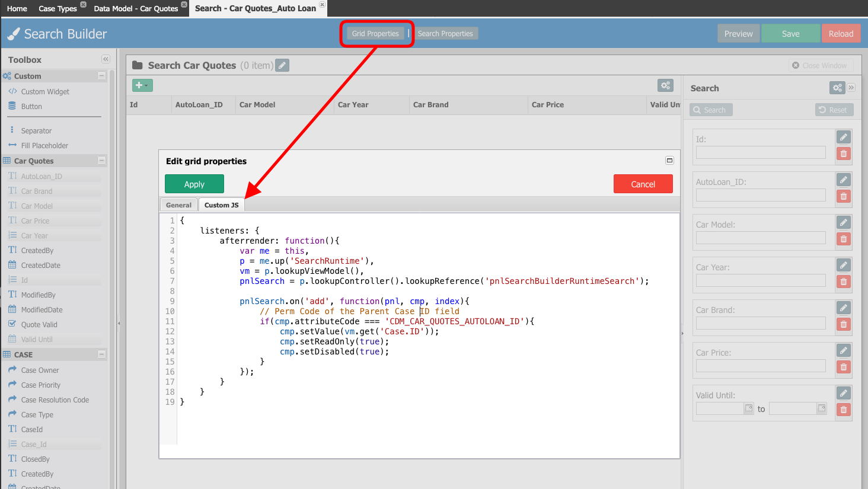The height and width of the screenshot is (489, 868).
Task: Reload the search builder
Action: point(841,34)
